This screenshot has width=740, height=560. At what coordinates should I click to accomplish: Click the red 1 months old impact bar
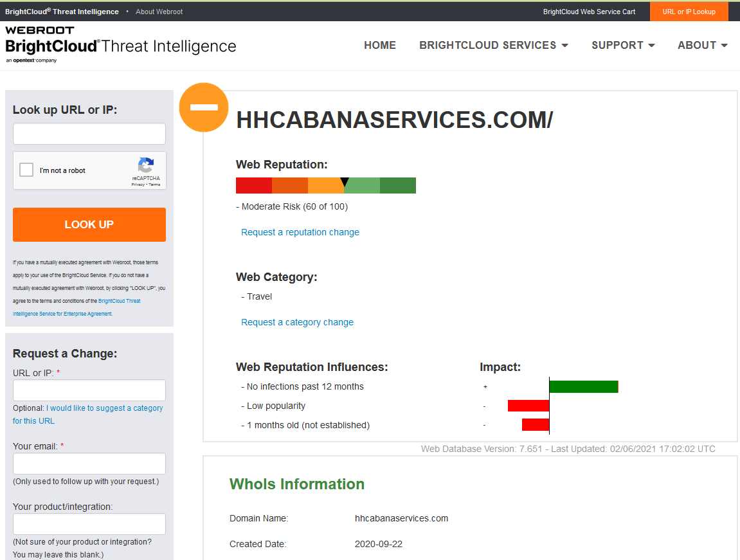[536, 424]
